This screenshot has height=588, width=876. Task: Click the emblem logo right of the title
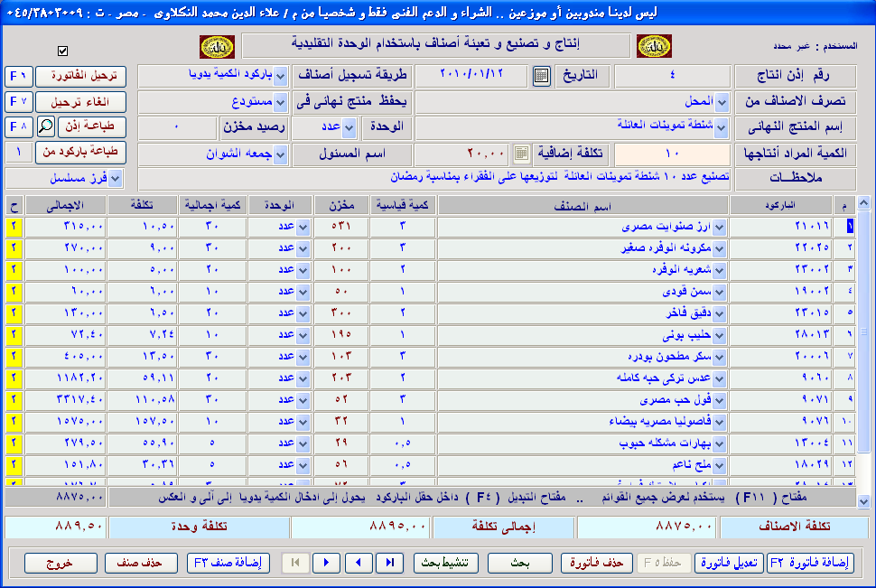click(x=654, y=46)
